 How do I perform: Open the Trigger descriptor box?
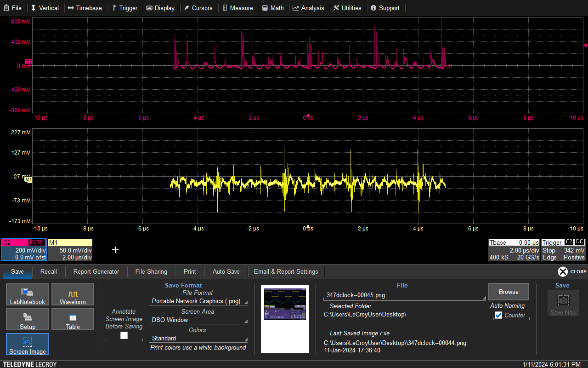(564, 250)
